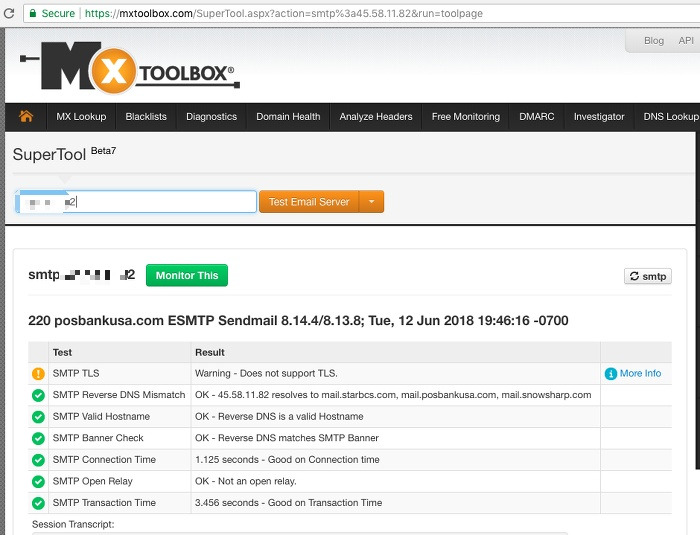Click the SMTP Connection Time test name
Image resolution: width=700 pixels, height=535 pixels.
click(x=104, y=460)
